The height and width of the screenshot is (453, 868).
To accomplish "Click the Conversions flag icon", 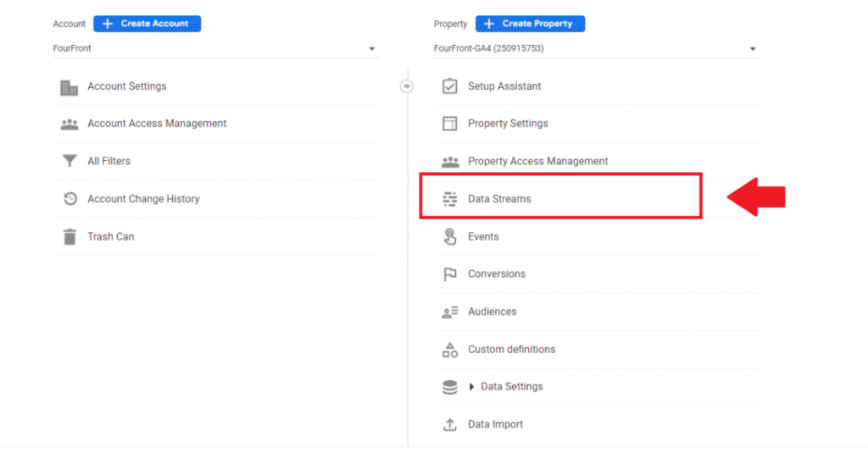I will [x=449, y=273].
